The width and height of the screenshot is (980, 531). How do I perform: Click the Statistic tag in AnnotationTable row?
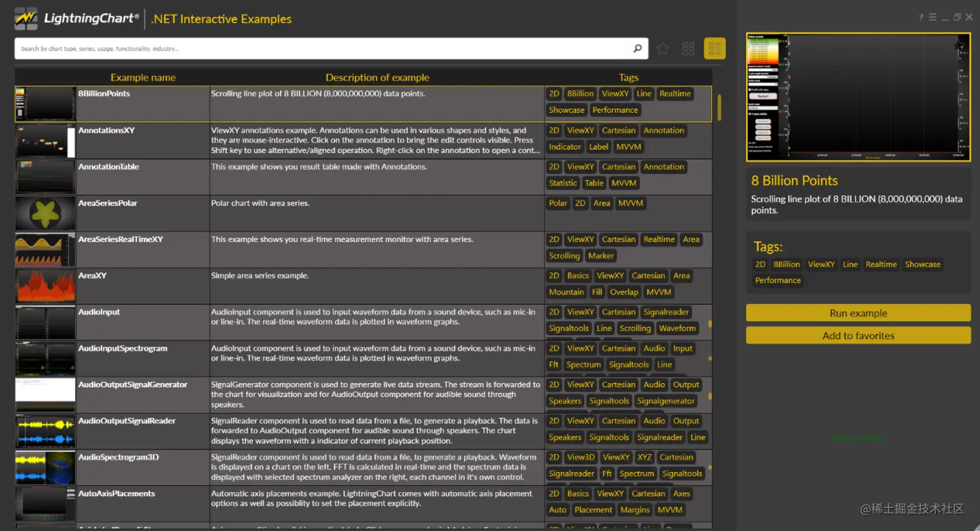(x=563, y=183)
